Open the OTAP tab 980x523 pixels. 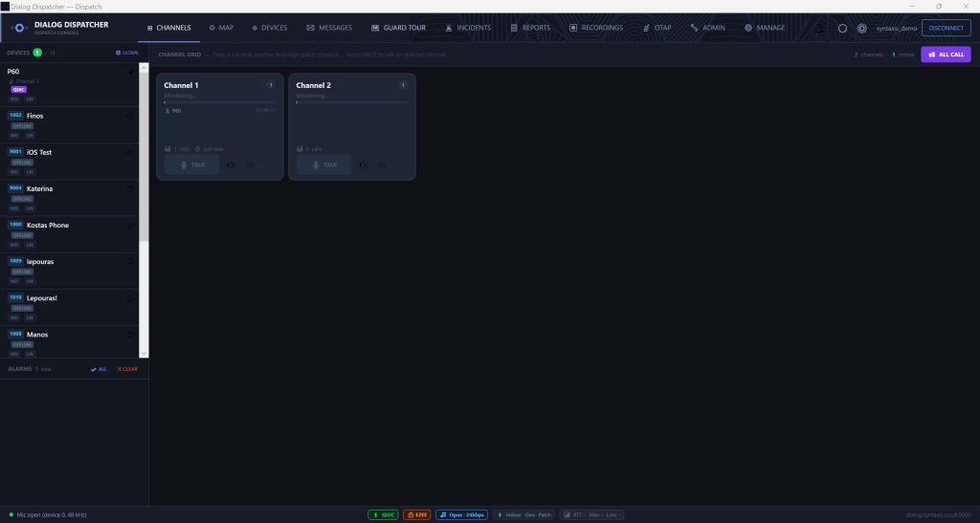[657, 28]
